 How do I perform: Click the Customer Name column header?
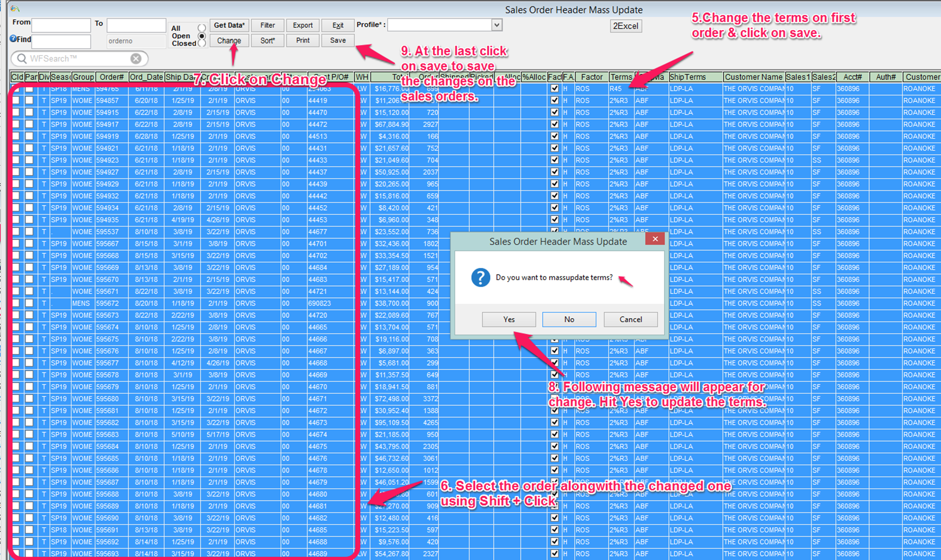point(753,77)
